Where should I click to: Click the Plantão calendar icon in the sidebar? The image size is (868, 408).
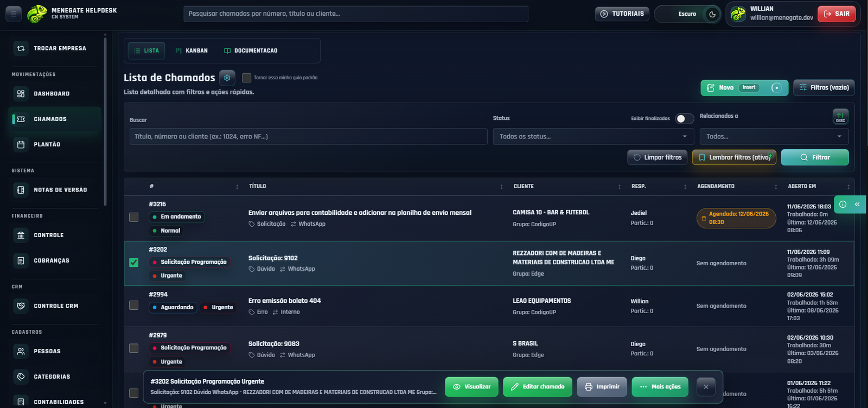tap(21, 144)
